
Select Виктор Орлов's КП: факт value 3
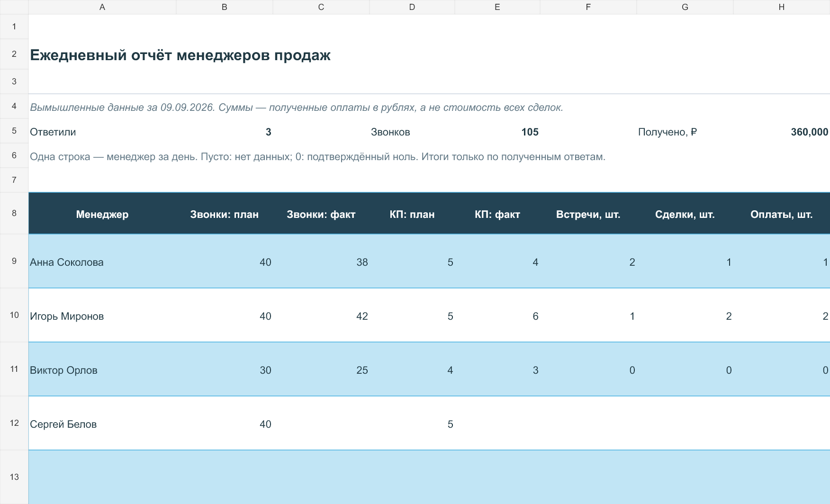[497, 369]
